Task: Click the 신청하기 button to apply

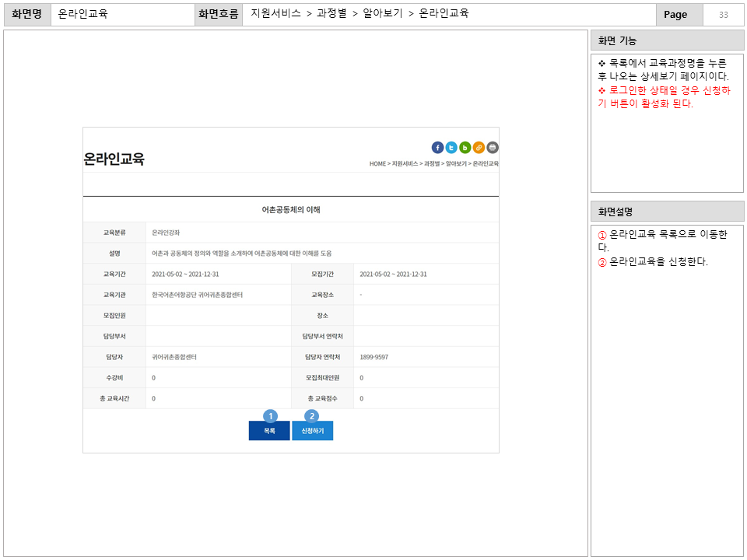Action: (x=311, y=430)
